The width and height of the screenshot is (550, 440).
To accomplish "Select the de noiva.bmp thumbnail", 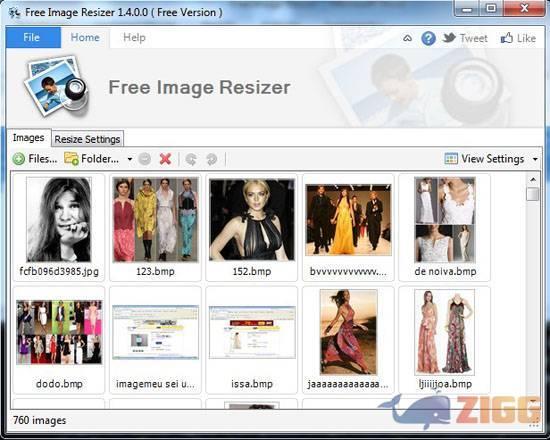I will pyautogui.click(x=445, y=220).
